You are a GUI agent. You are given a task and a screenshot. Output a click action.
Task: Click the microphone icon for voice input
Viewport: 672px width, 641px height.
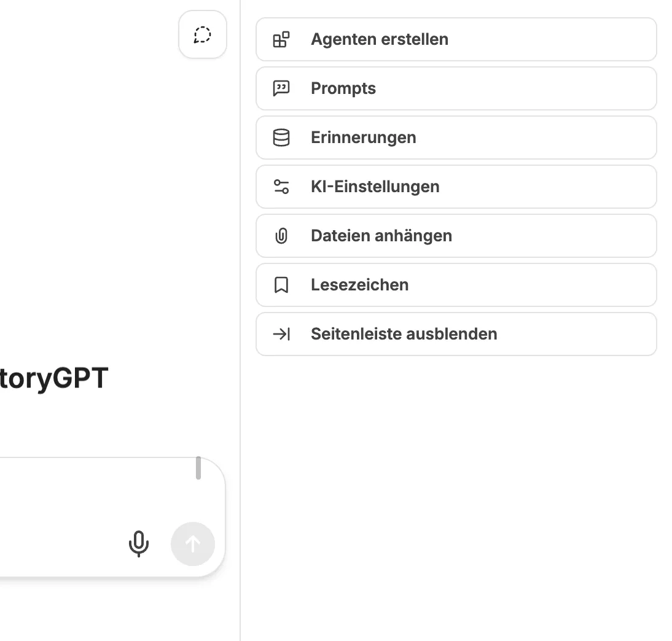pyautogui.click(x=139, y=543)
